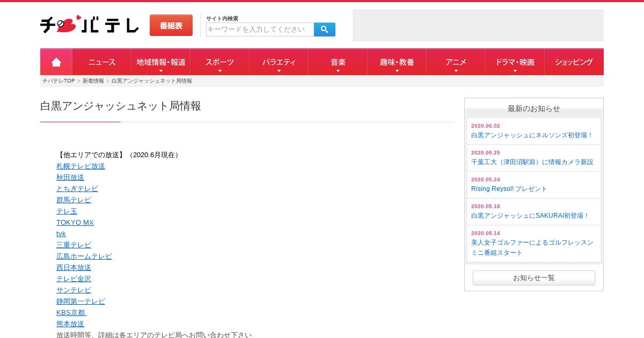Open the Rising Reysol! プレゼント news
Screen dimensions: 644x338
click(509, 189)
